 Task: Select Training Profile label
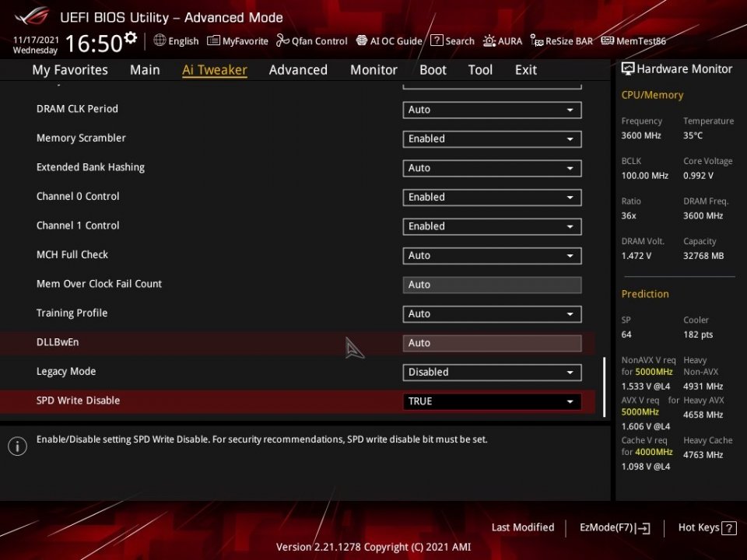coord(72,313)
